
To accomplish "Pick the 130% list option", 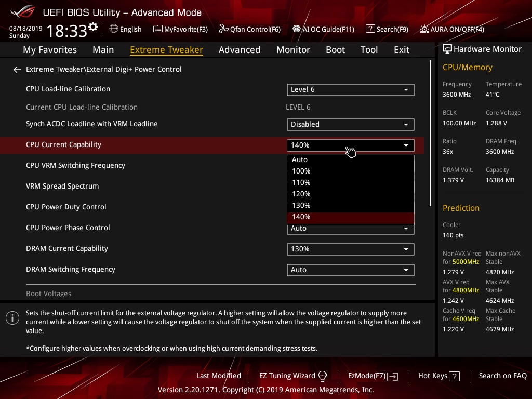I will point(351,206).
